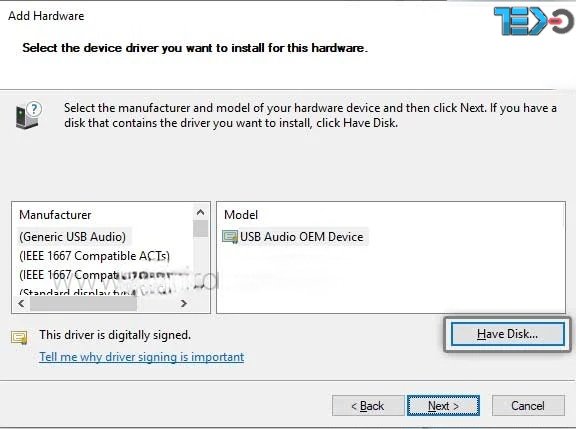Click the digitally signed certificate icon

(19, 337)
